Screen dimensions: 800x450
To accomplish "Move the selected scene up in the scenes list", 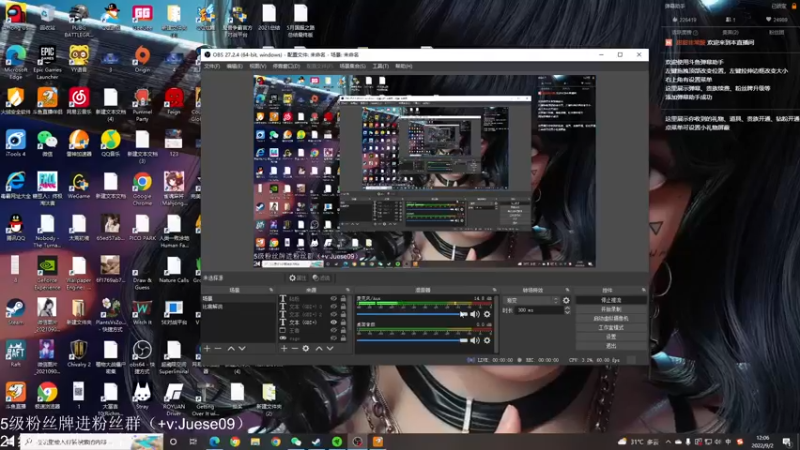I will [x=231, y=348].
